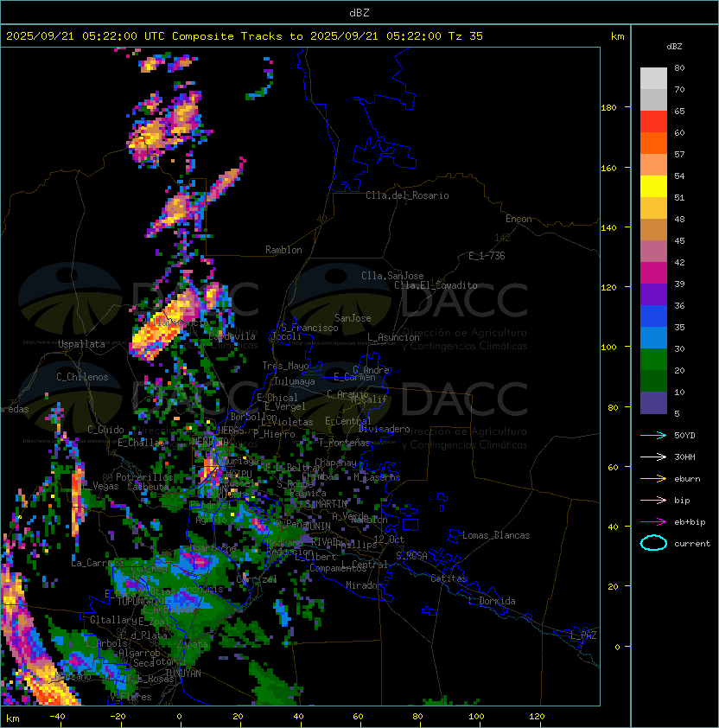The width and height of the screenshot is (719, 728).
Task: Pick the mauve 42-45 dBZ swatch
Action: coord(653,252)
